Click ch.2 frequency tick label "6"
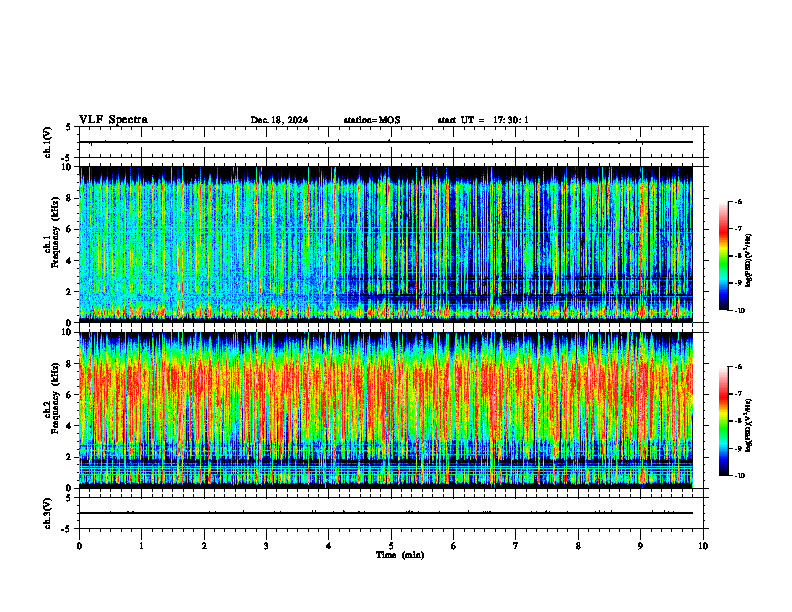 tap(70, 395)
